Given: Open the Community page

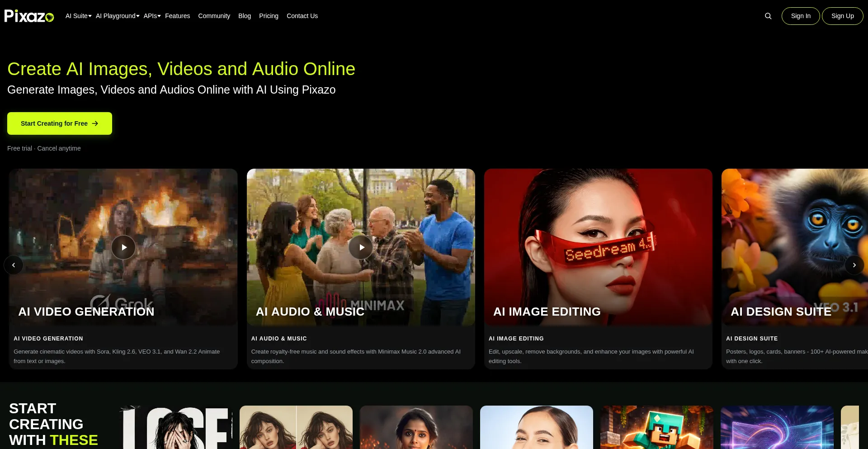Looking at the screenshot, I should point(214,16).
